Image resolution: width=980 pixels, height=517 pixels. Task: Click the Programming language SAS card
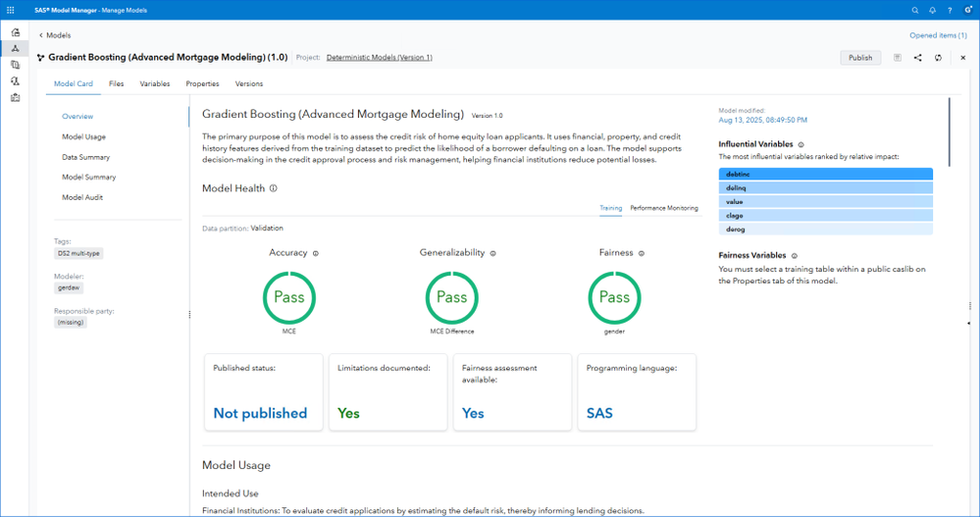click(637, 392)
